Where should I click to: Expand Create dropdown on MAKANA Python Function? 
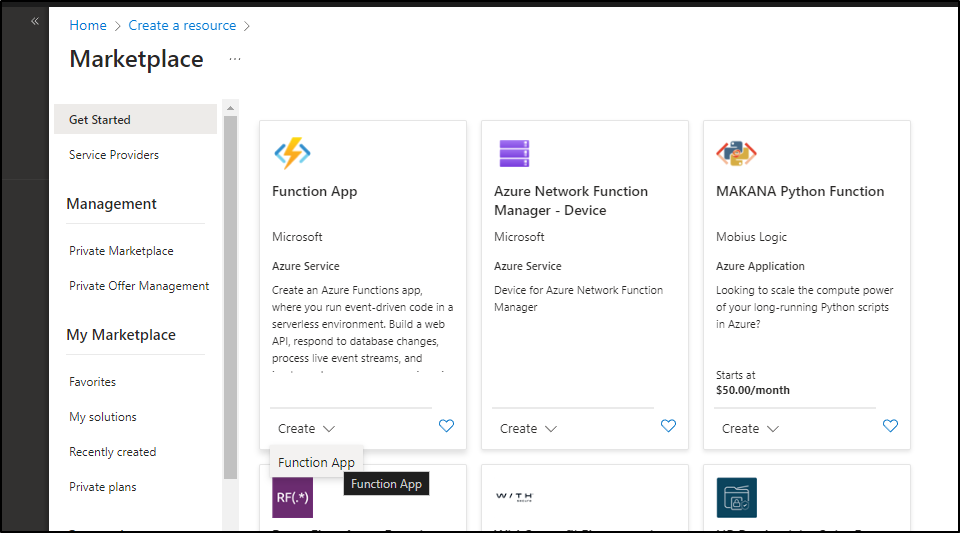click(750, 429)
